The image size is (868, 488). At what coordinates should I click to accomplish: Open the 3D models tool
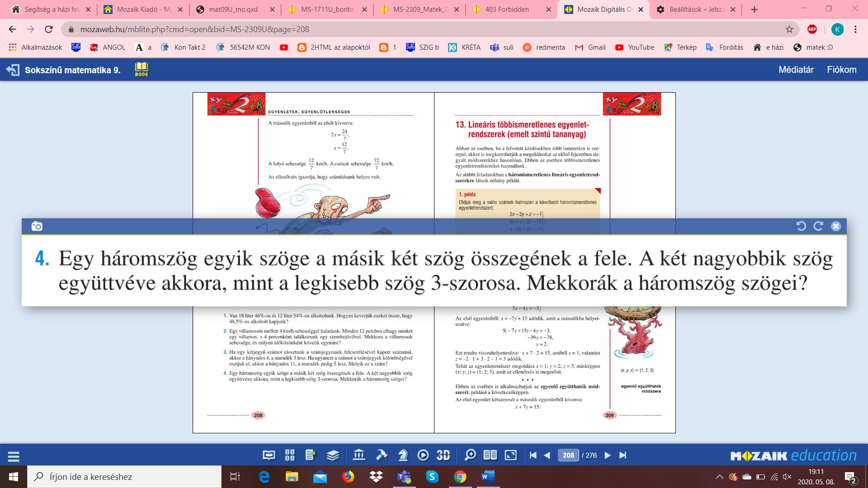point(443,455)
